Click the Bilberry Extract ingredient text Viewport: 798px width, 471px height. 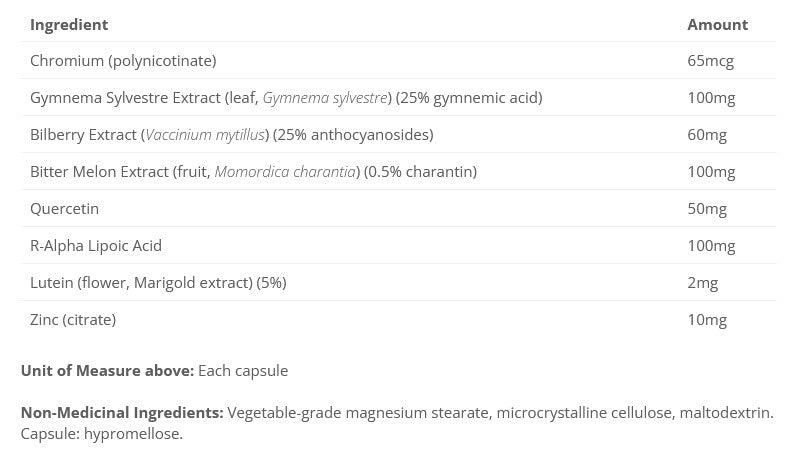click(x=231, y=135)
